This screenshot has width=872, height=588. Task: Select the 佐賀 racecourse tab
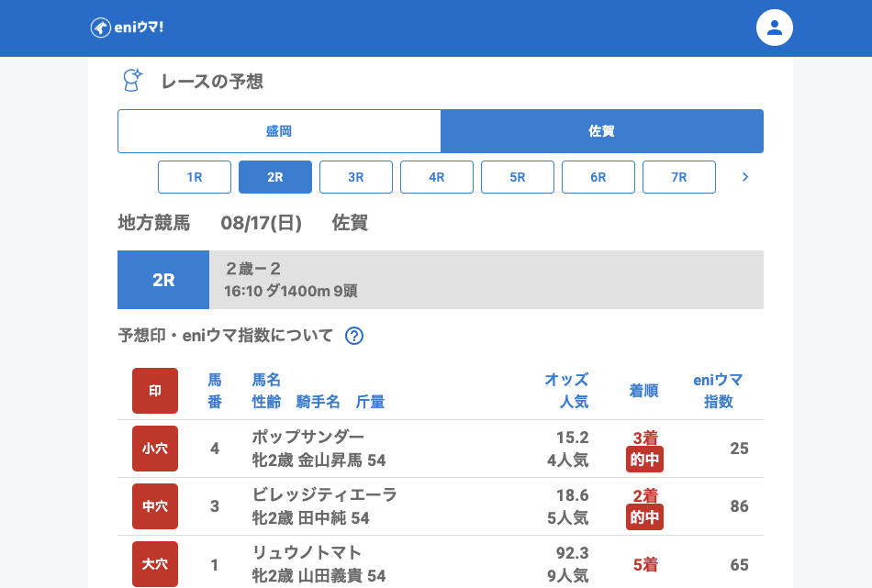(601, 131)
